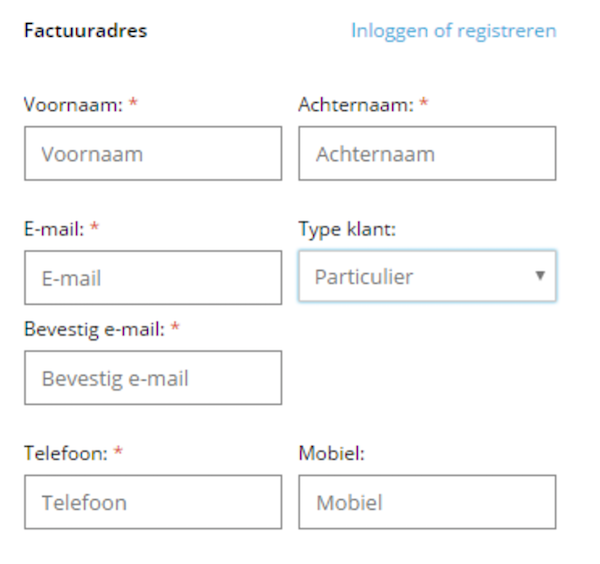Click the Telefoon label text
This screenshot has width=600, height=564.
tap(65, 453)
